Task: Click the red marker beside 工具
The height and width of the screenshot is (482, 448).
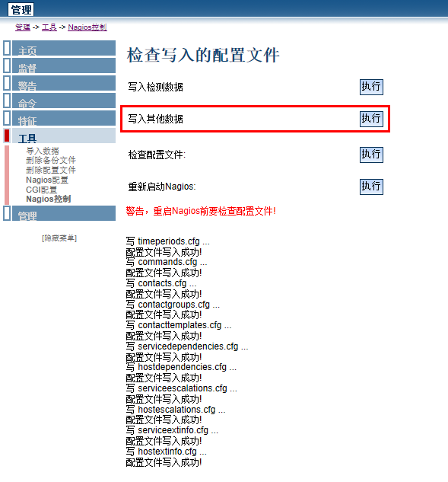Action: (7, 136)
